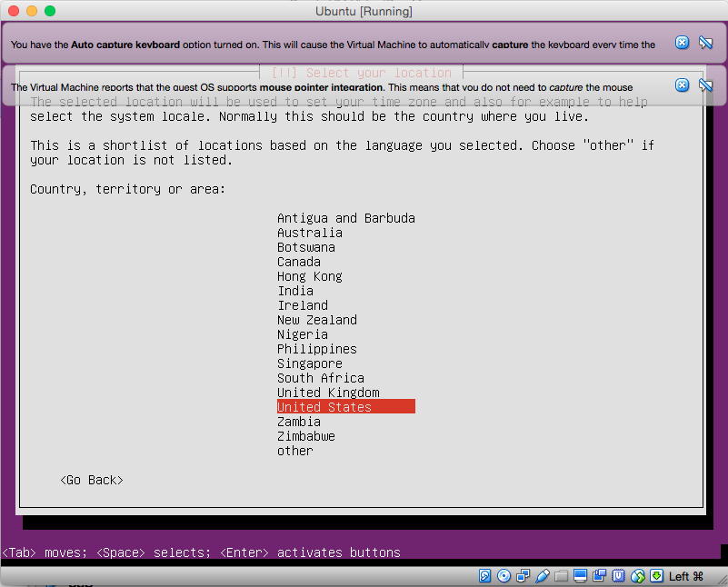
Task: Click the keyboard capture arrow icon
Action: 656,576
